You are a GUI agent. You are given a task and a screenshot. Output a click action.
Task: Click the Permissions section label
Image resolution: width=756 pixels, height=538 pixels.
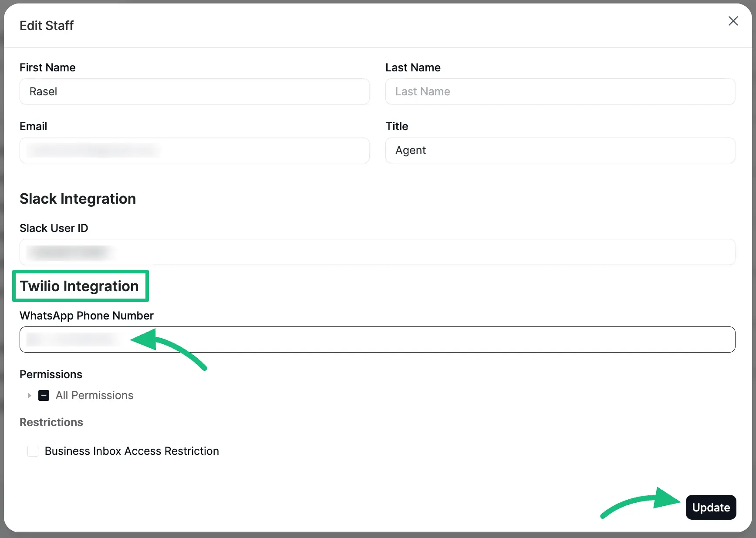[x=51, y=374]
